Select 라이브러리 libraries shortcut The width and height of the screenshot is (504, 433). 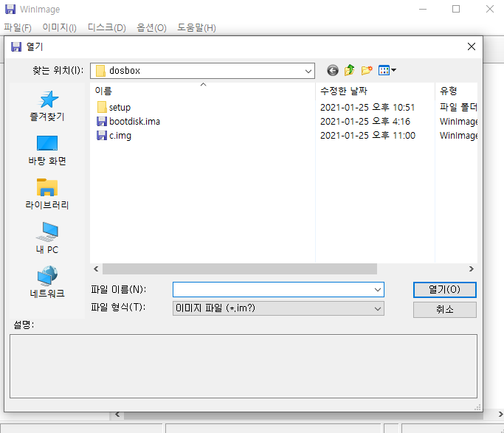[x=47, y=194]
